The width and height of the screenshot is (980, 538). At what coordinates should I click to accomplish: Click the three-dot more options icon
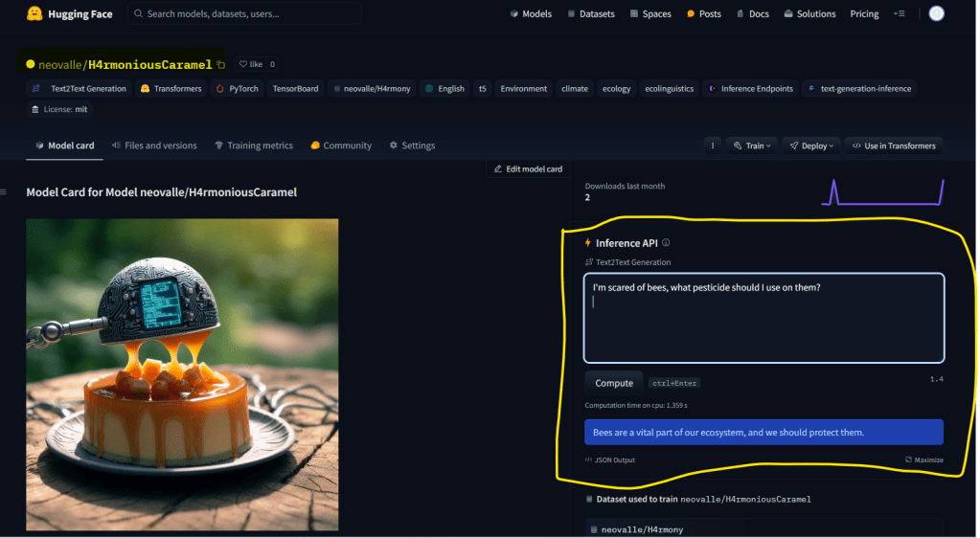tap(712, 146)
